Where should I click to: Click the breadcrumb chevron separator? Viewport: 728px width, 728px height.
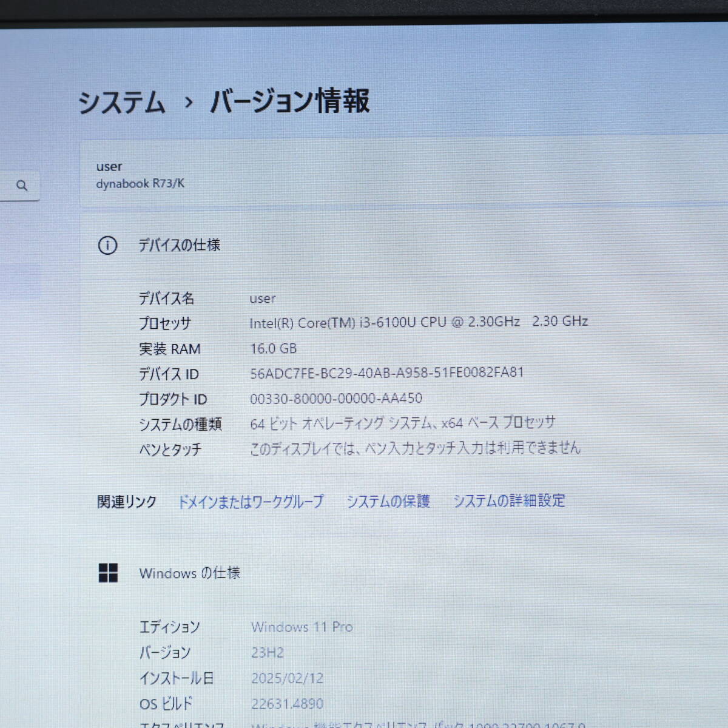[189, 103]
